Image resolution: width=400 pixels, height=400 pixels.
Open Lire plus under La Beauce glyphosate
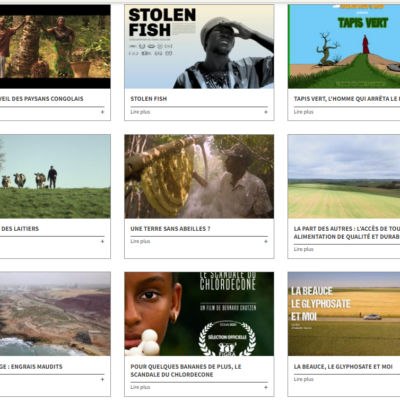tap(304, 379)
